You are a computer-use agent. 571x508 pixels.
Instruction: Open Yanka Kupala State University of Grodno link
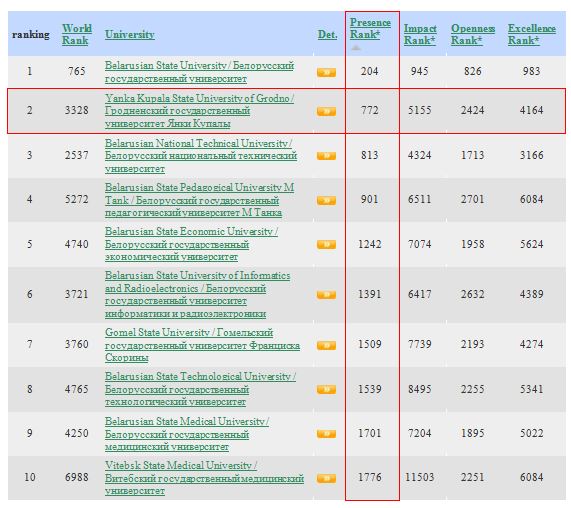199,111
